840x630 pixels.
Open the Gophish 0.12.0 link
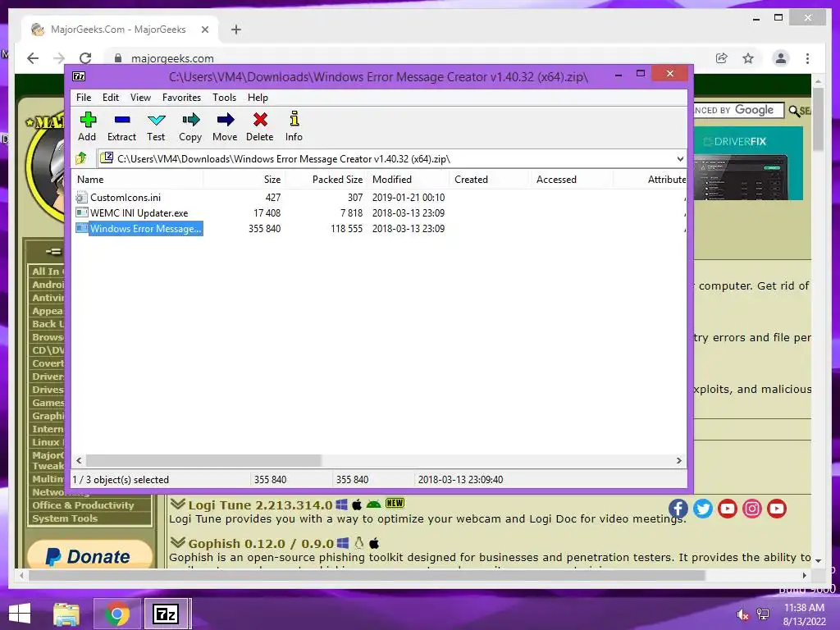pos(261,543)
